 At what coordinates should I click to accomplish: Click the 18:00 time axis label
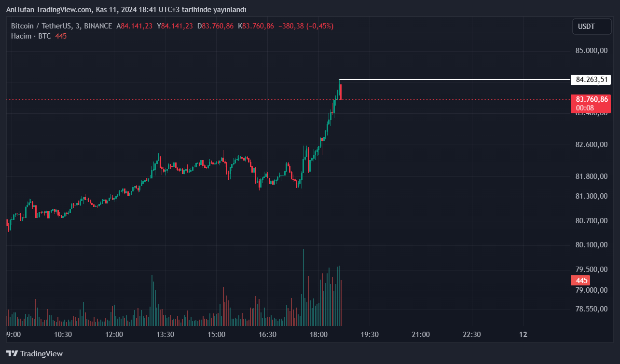point(318,335)
